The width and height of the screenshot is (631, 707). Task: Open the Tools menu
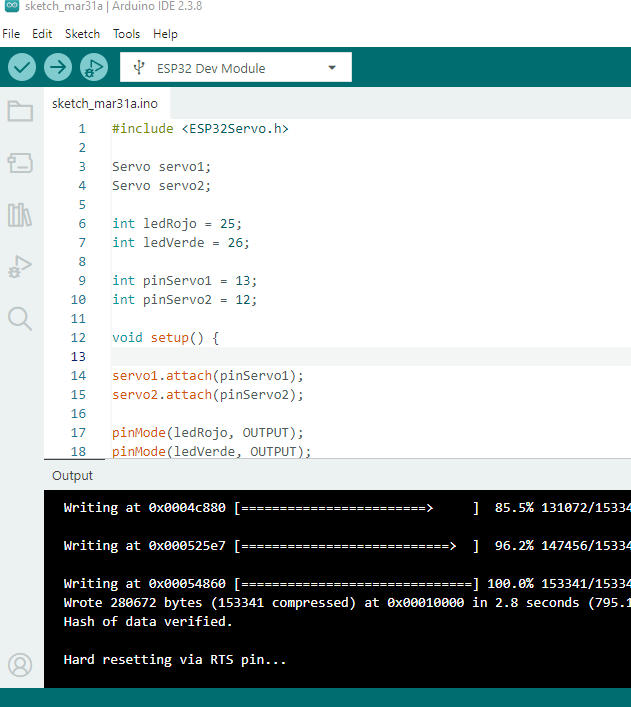pos(126,34)
